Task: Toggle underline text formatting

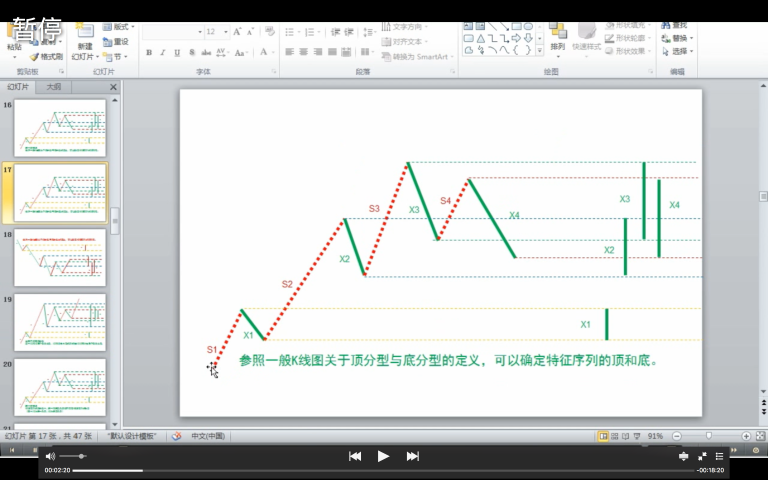Action: point(177,52)
